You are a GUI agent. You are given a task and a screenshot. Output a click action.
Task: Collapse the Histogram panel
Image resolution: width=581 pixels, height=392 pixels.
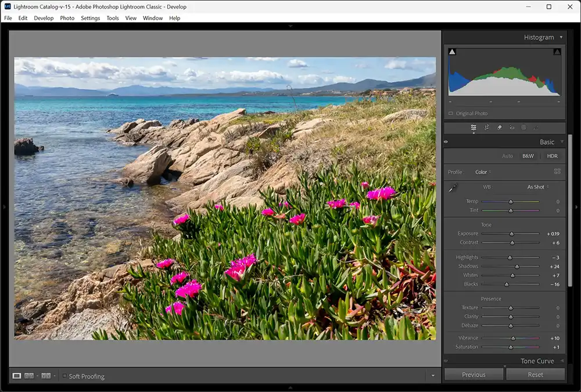tap(561, 37)
